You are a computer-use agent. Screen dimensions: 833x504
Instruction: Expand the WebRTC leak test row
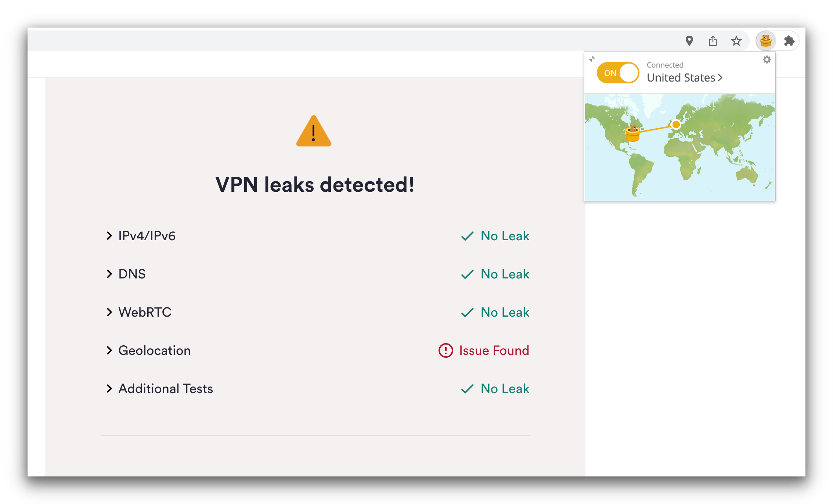click(109, 311)
